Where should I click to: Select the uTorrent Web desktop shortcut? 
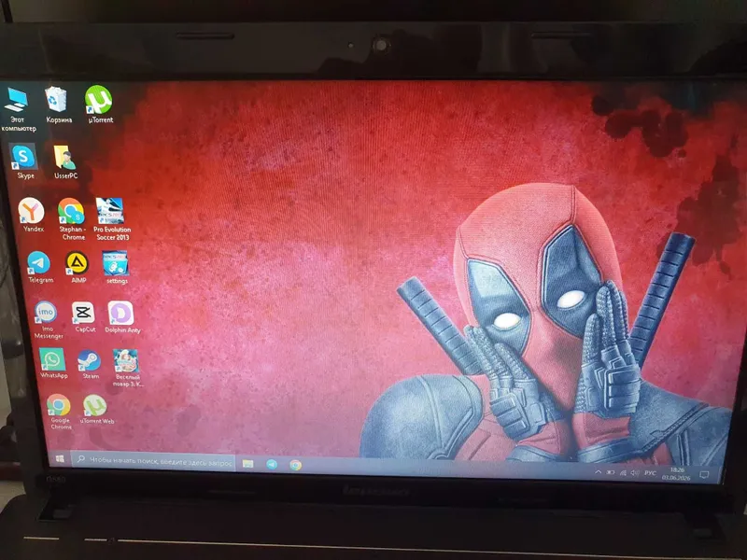[96, 409]
